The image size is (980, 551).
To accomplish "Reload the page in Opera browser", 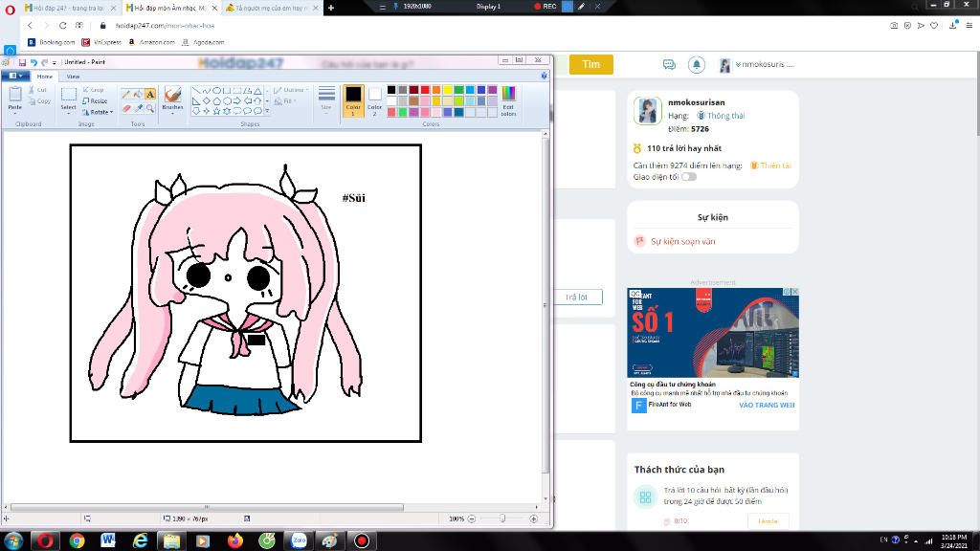I will [62, 26].
